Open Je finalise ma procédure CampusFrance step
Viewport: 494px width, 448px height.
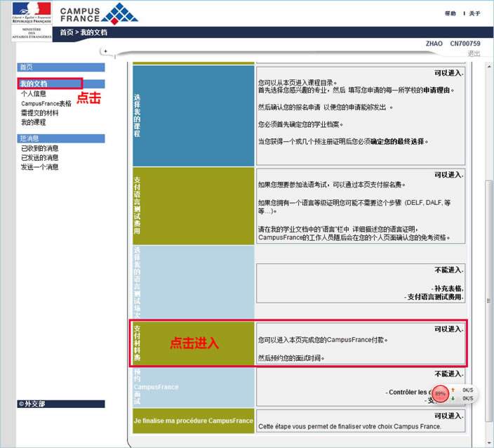click(194, 421)
